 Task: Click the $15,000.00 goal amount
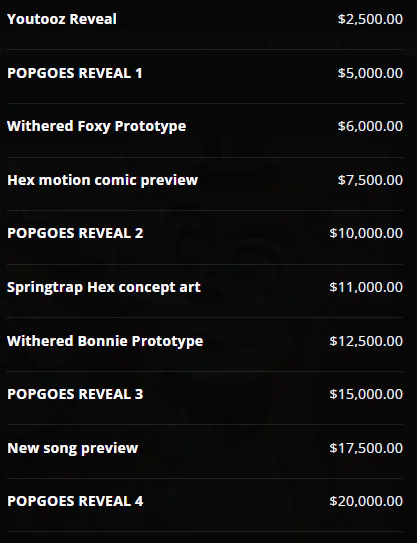coord(366,394)
